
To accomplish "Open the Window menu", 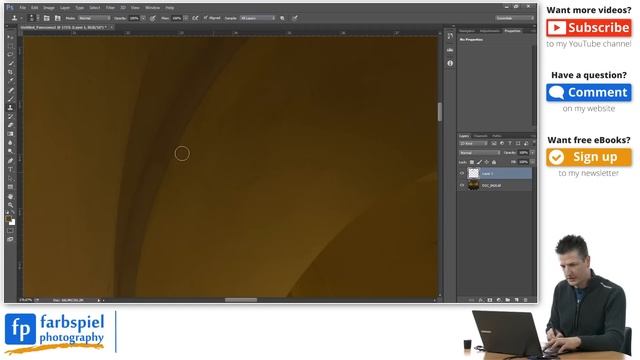I will pos(153,8).
